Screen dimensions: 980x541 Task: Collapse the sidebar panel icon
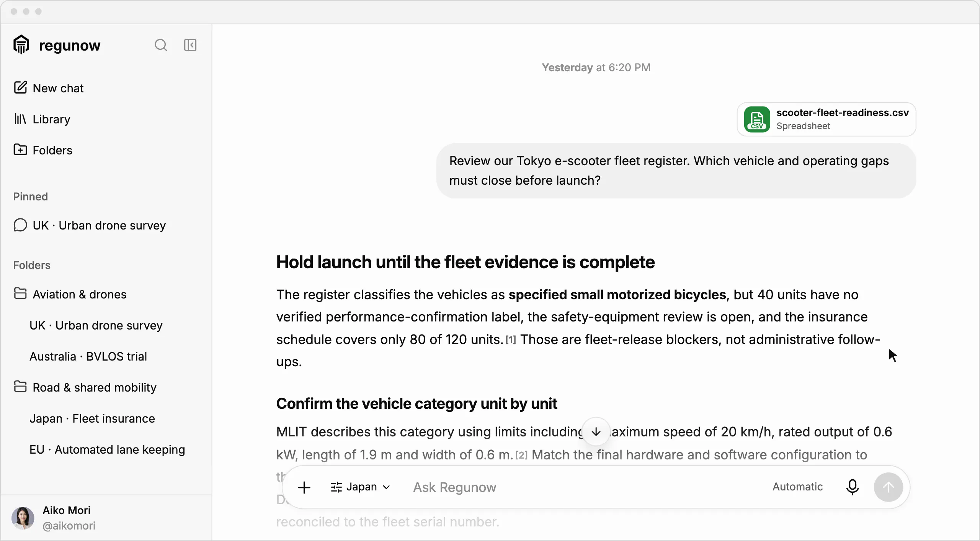(x=190, y=45)
